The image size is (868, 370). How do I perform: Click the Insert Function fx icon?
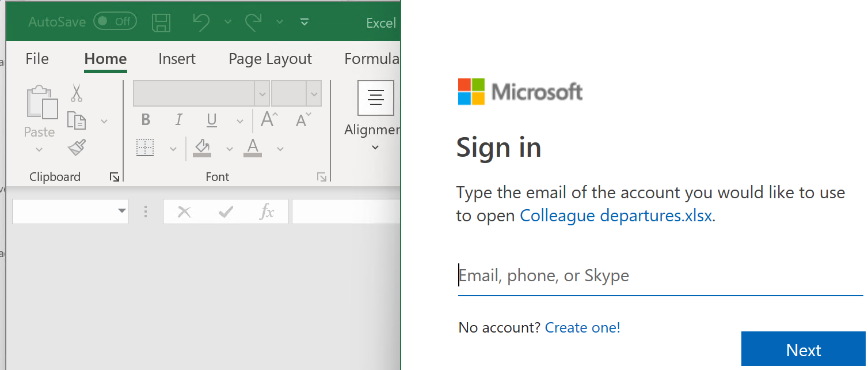pos(267,212)
